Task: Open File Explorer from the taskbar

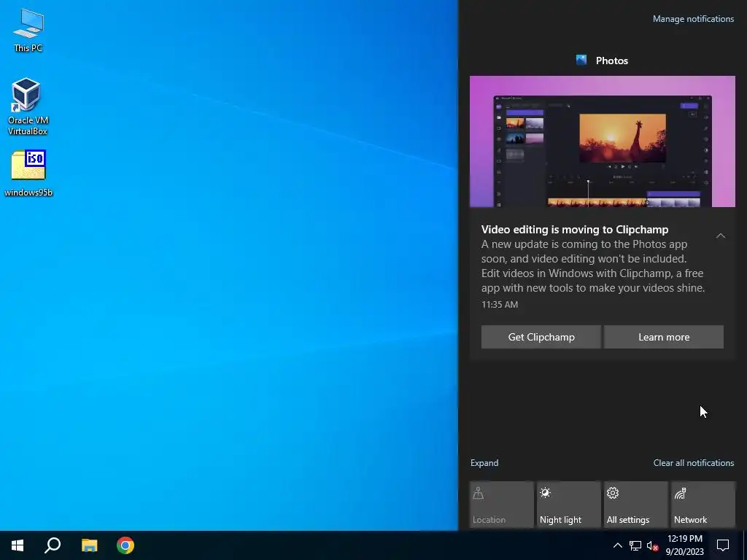Action: 89,545
